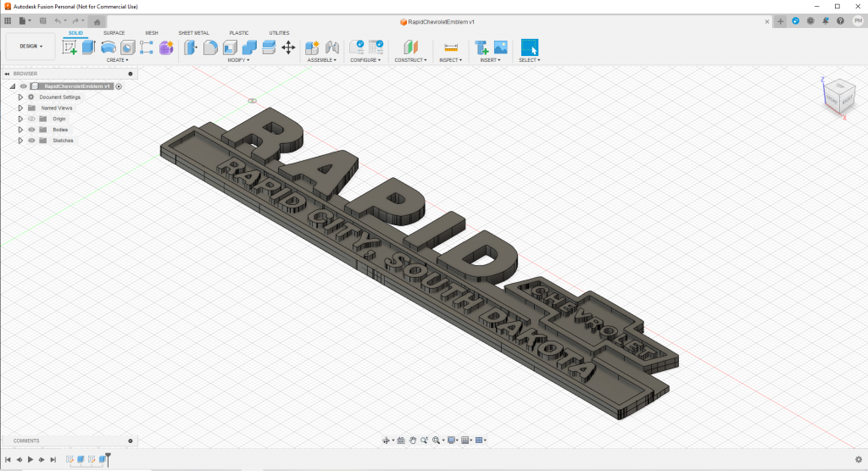Screen dimensions: 868x471
Task: Click the Configuration Table icon
Action: [376, 47]
